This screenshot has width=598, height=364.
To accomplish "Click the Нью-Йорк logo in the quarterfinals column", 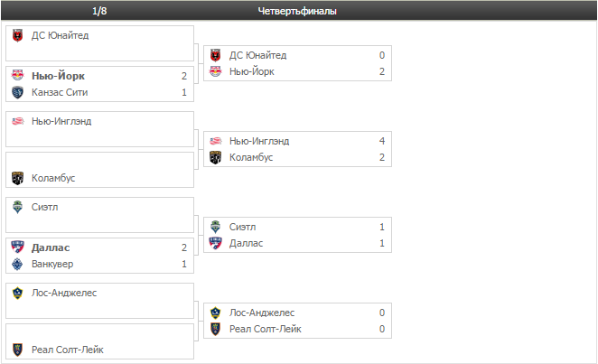I will [215, 71].
